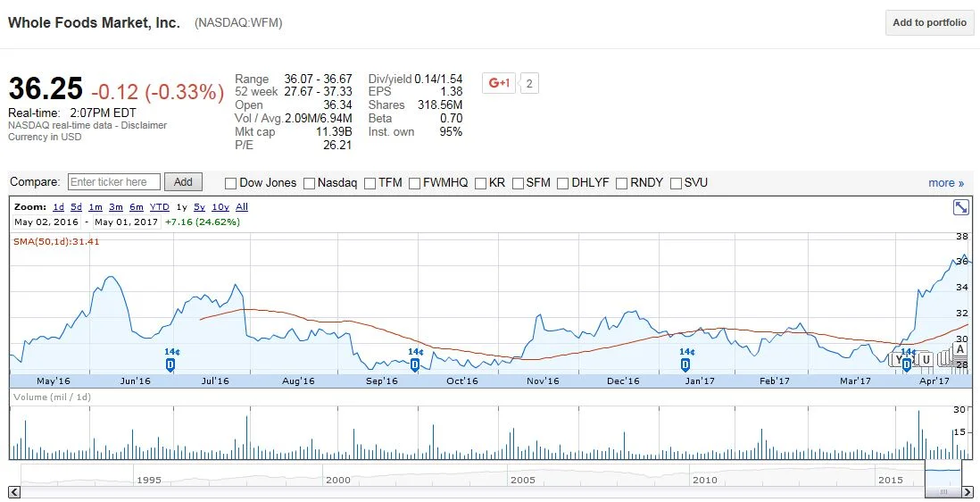This screenshot has height=502, width=980.
Task: Click the 36.25 current price
Action: 46,88
